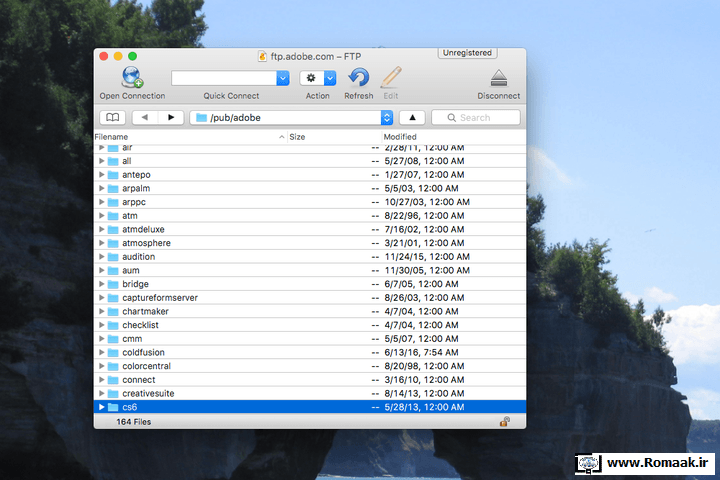Expand the atm folder

tap(101, 215)
